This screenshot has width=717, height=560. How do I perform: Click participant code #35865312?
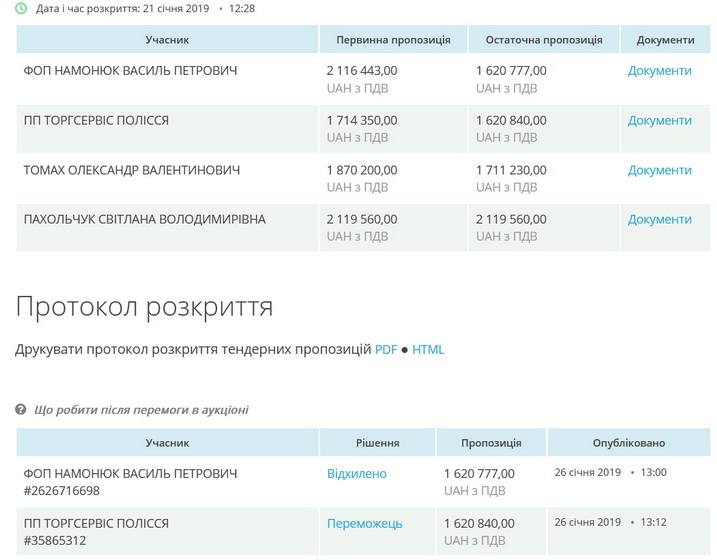click(x=55, y=541)
